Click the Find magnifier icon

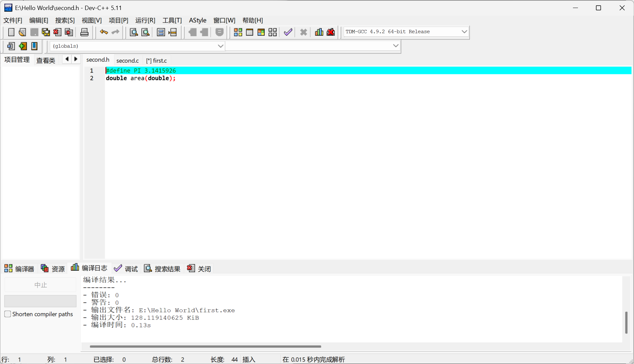(134, 32)
